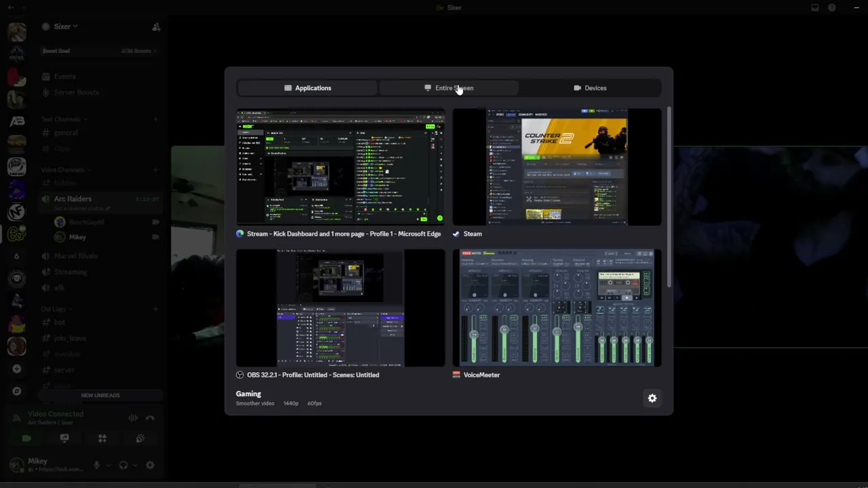Toggle noise suppression beside Video Connected
Screen dimensions: 868x488
tap(133, 418)
